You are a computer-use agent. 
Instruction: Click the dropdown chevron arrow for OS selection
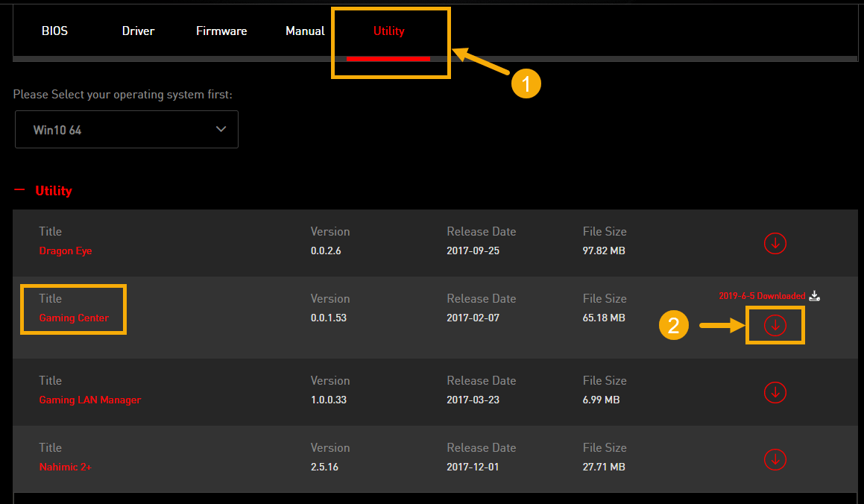pyautogui.click(x=221, y=130)
